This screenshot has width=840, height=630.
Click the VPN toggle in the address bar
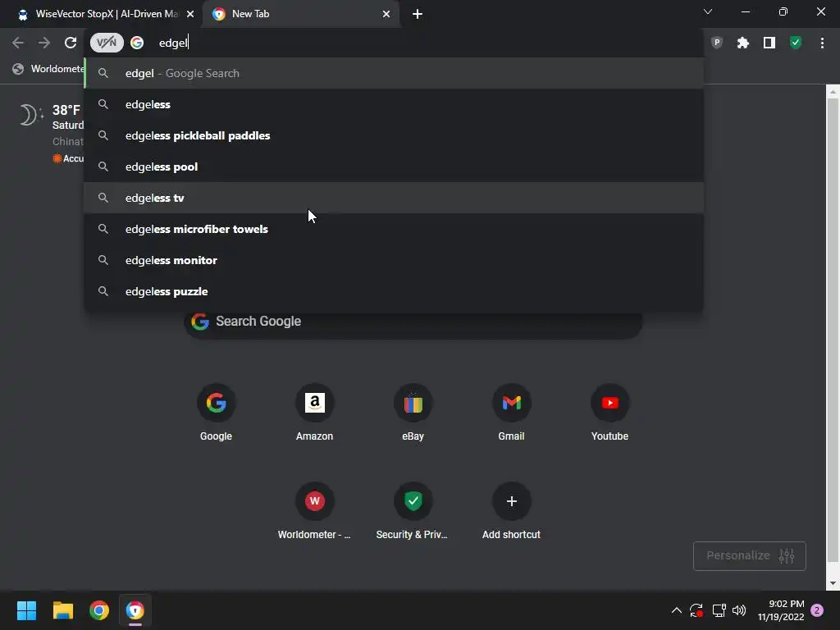tap(107, 43)
